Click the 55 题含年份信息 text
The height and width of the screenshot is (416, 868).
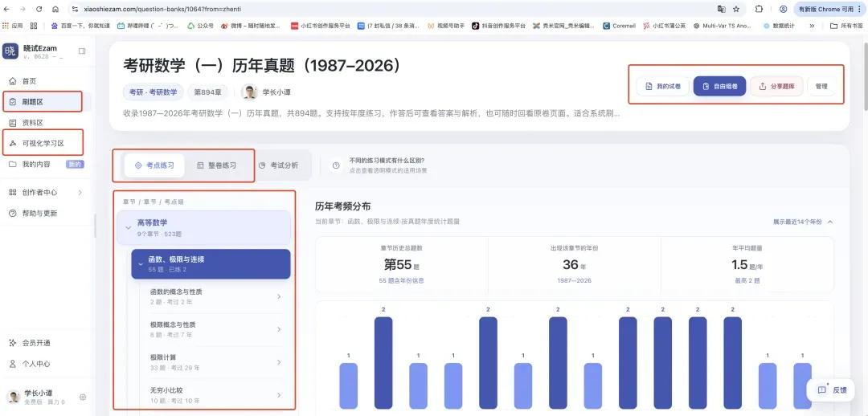[402, 280]
